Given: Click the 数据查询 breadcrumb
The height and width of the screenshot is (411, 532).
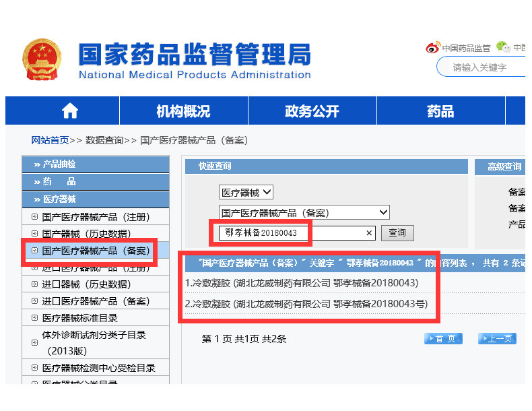Looking at the screenshot, I should (x=104, y=140).
